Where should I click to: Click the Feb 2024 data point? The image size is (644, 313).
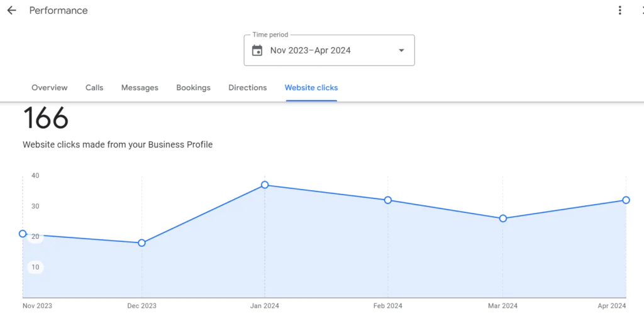pos(388,200)
